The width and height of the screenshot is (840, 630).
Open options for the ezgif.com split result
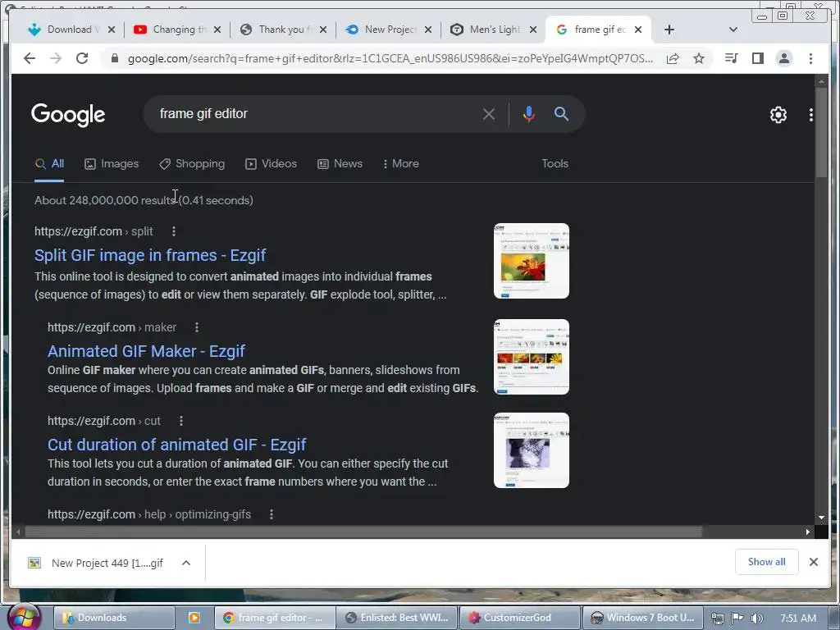174,231
